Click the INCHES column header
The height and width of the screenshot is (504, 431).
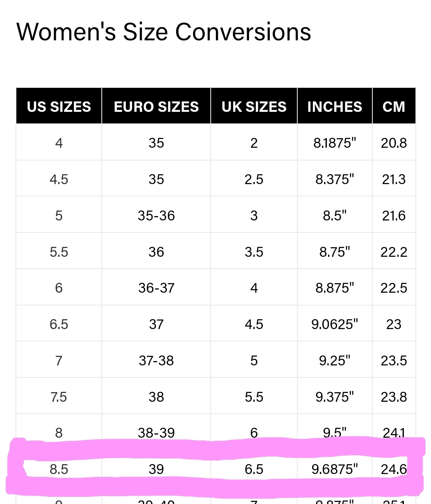click(335, 106)
